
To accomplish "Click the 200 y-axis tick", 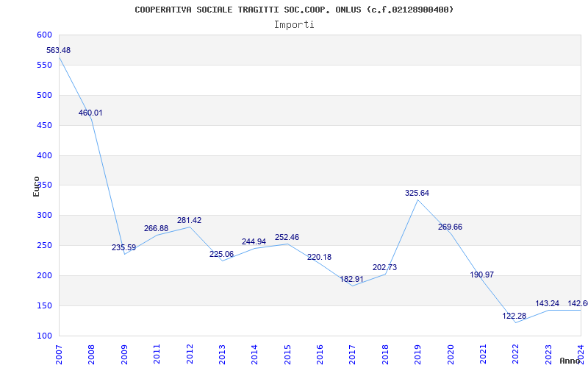I will pos(44,275).
